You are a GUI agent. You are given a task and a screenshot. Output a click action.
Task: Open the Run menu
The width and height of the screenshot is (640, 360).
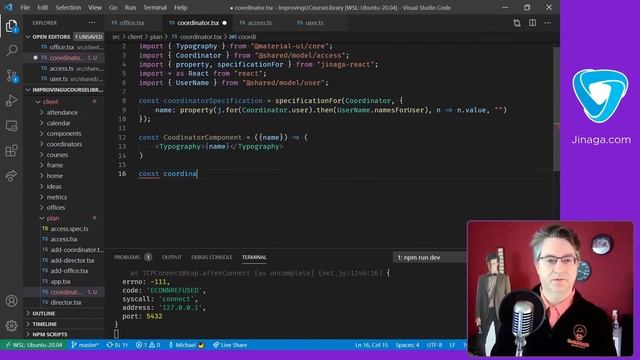pos(130,7)
